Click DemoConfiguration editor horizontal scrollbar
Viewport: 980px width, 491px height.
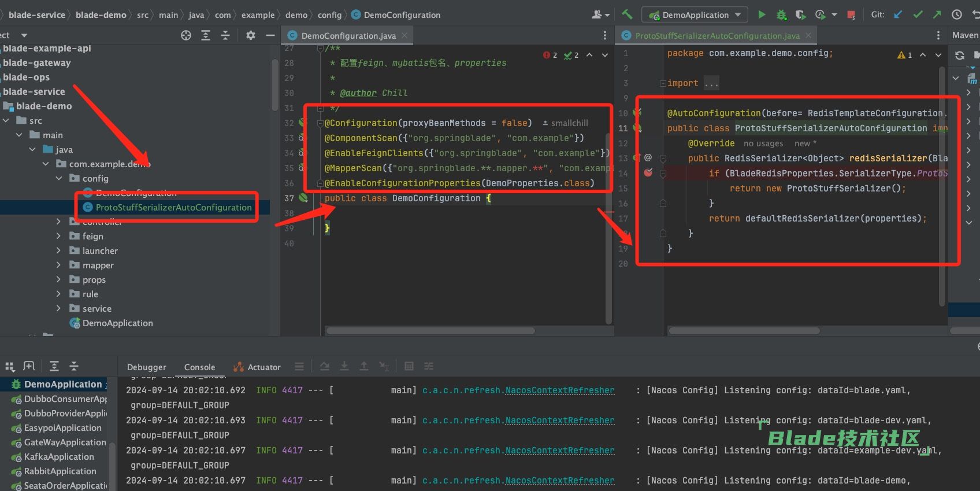(430, 331)
